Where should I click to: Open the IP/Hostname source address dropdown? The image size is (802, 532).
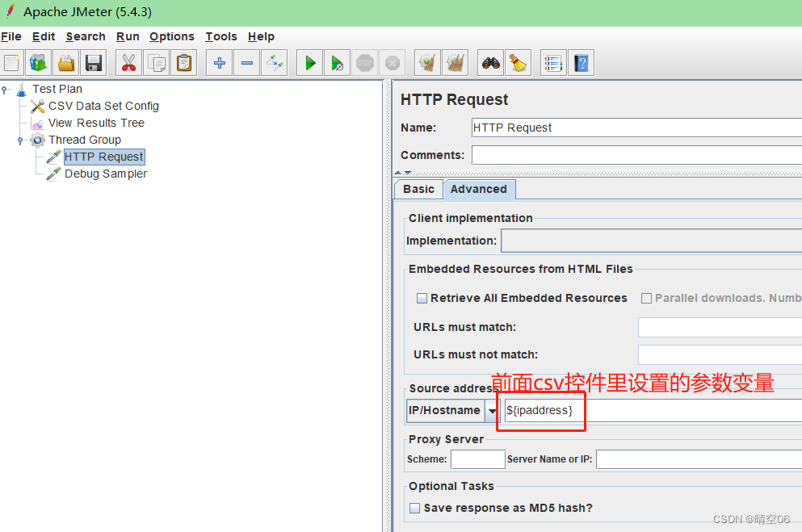point(492,410)
